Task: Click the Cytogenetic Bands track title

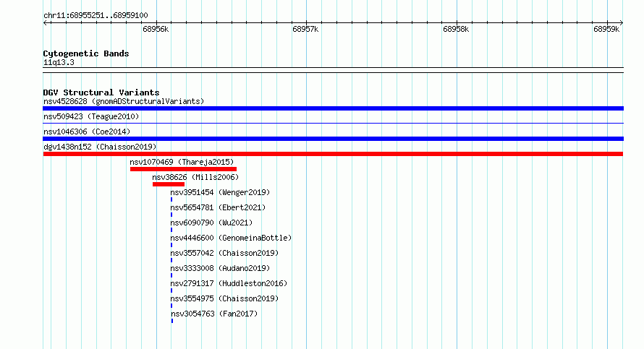Action: click(86, 53)
